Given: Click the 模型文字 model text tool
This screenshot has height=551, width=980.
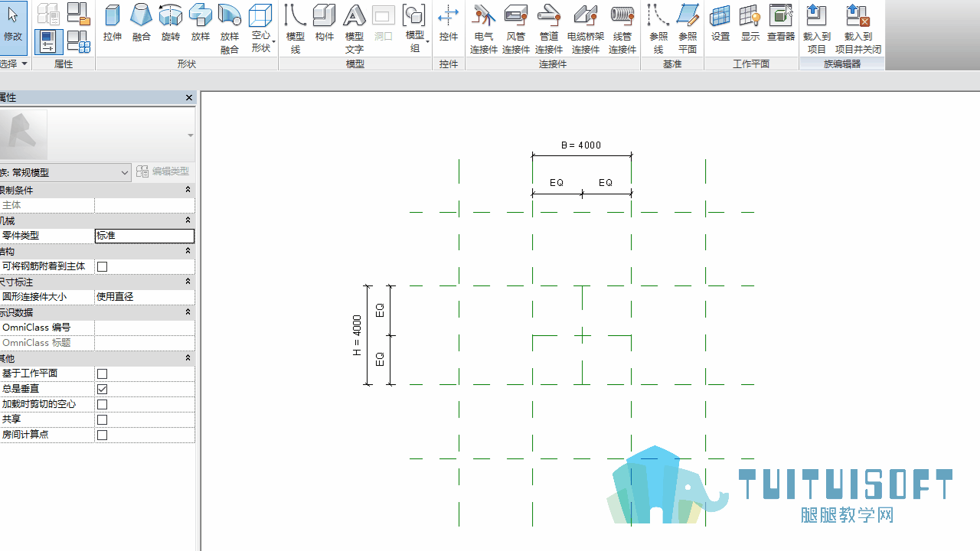Looking at the screenshot, I should 354,29.
